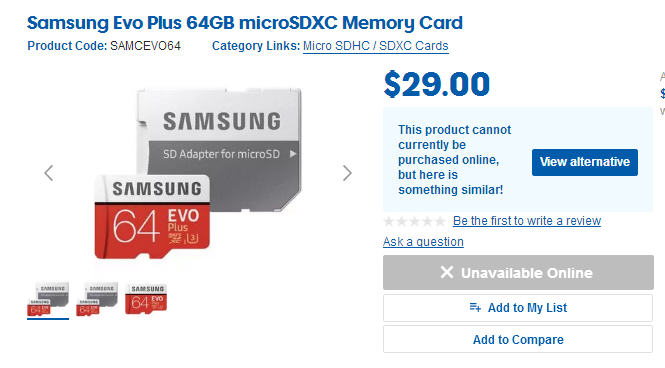Click the list-plus icon in Add to My List

pyautogui.click(x=475, y=307)
